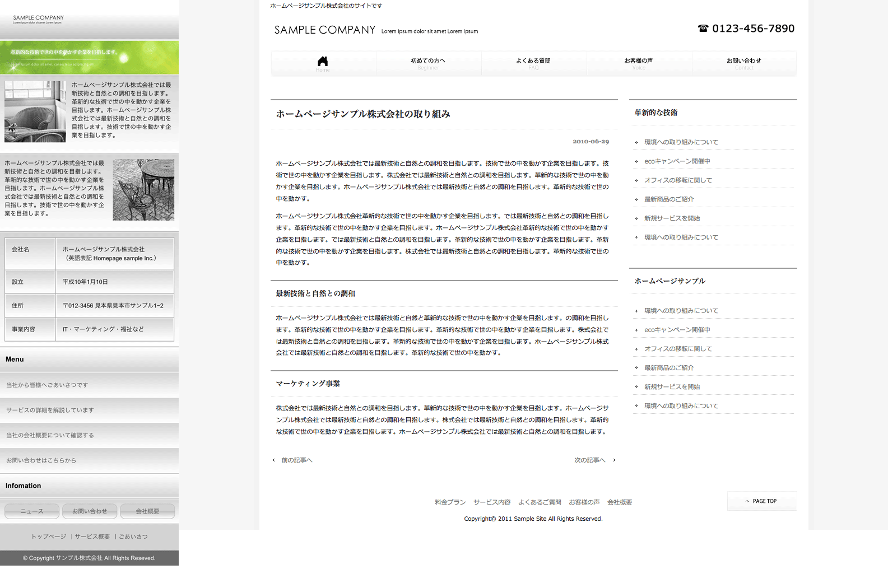Click the Home house icon in navigation
The image size is (888, 588).
coord(323,62)
